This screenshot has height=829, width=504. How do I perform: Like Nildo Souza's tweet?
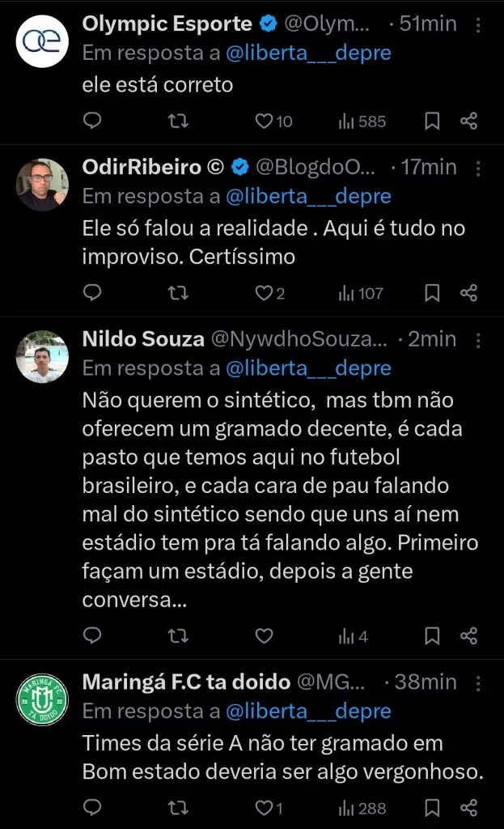coord(264,636)
